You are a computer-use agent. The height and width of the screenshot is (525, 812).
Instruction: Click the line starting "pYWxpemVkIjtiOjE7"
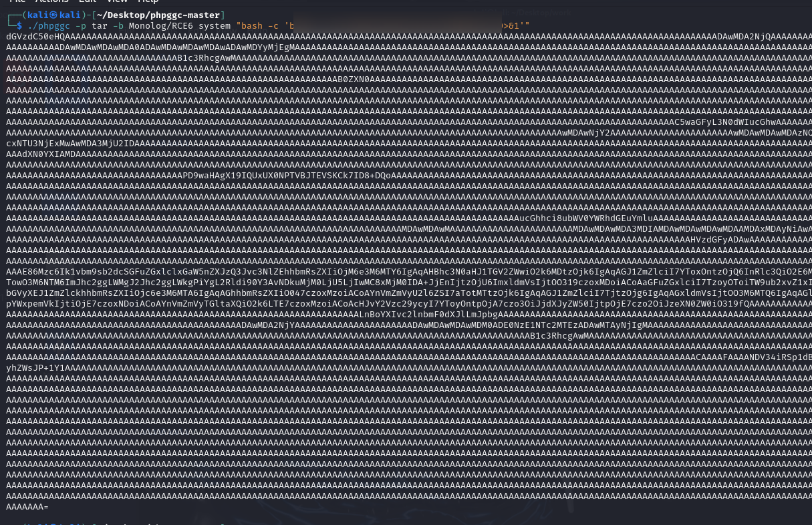[x=409, y=303]
